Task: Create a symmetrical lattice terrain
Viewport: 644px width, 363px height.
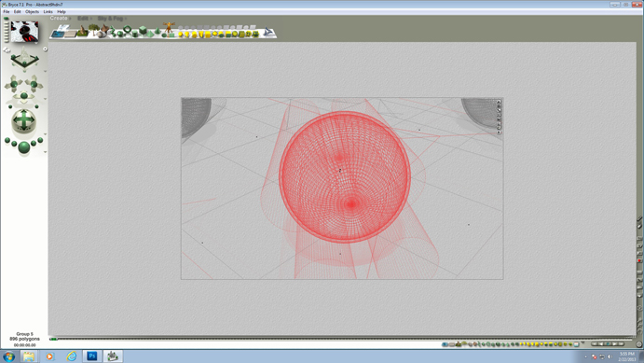Action: pos(105,28)
